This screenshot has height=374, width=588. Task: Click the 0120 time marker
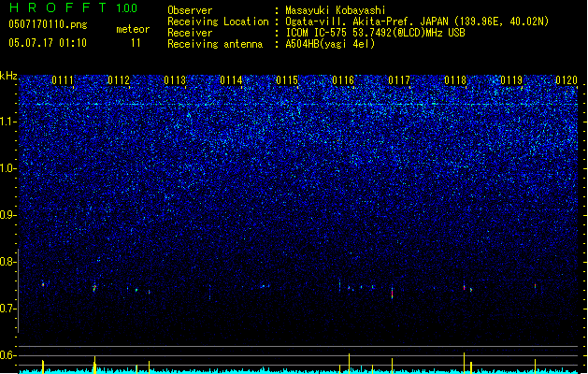coord(566,80)
